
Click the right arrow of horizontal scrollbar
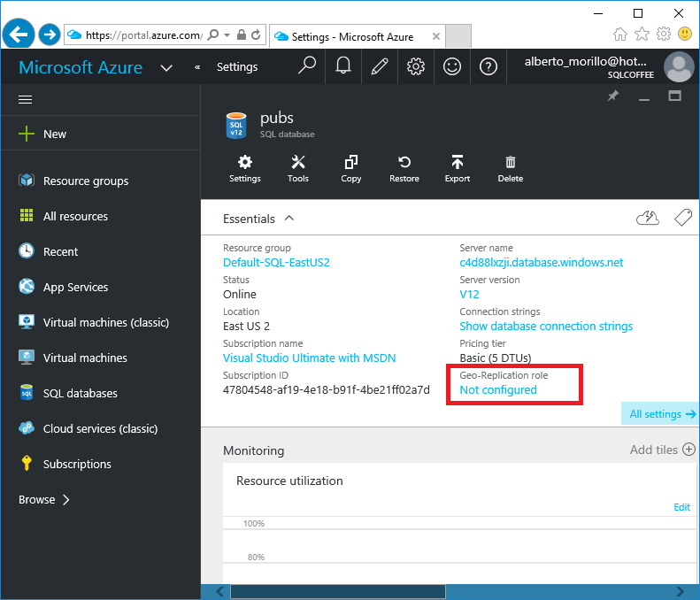click(680, 592)
